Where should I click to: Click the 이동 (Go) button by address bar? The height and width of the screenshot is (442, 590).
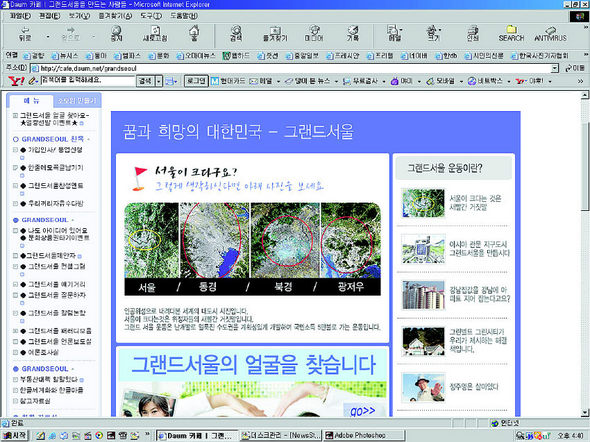pos(575,68)
